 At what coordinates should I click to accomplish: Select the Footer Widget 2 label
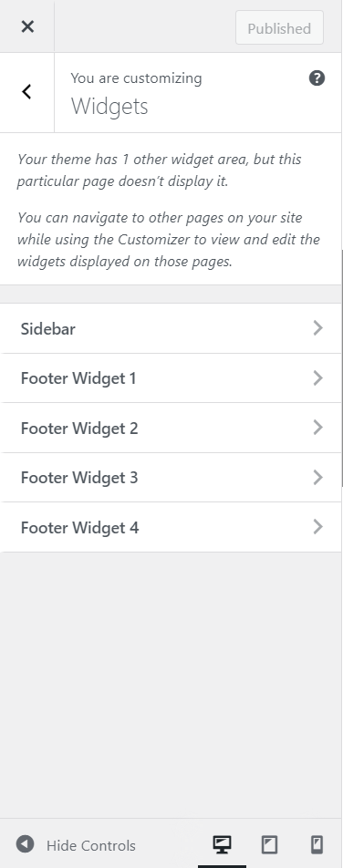(79, 428)
